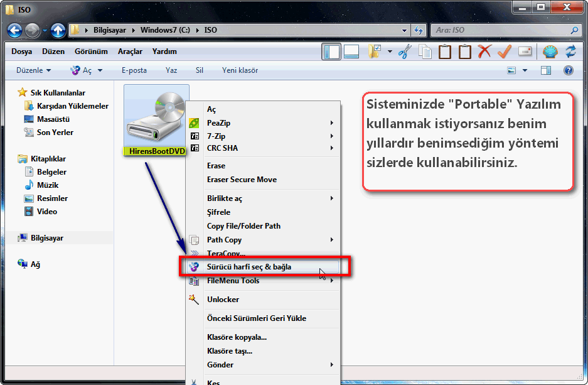The height and width of the screenshot is (385, 588).
Task: Open the Araçlar menu
Action: [130, 52]
